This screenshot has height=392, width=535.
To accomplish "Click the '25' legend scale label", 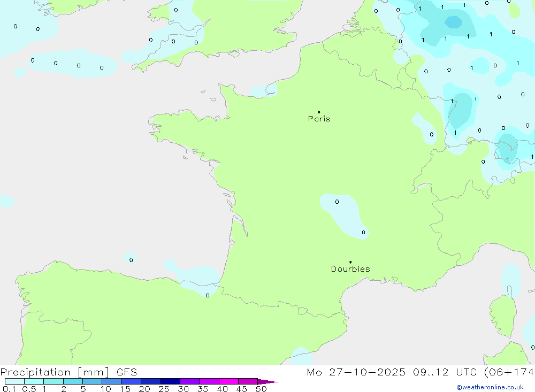I will click(x=164, y=389).
